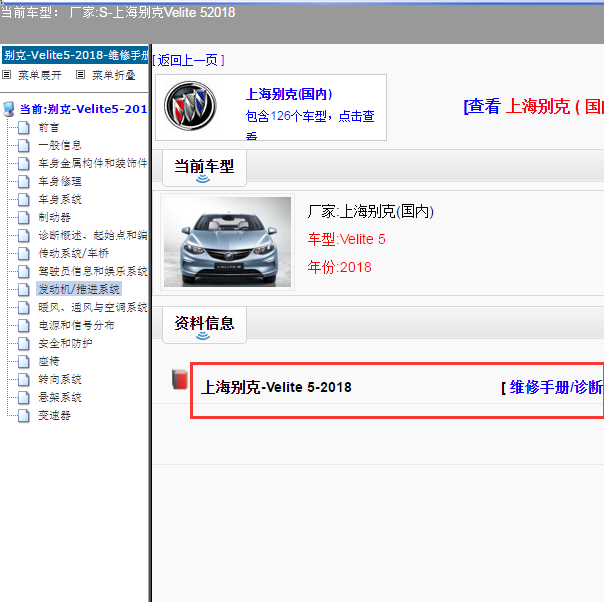Image resolution: width=604 pixels, height=602 pixels.
Task: Click the page icon next to 诊断概述、起始点
Action: 23,235
